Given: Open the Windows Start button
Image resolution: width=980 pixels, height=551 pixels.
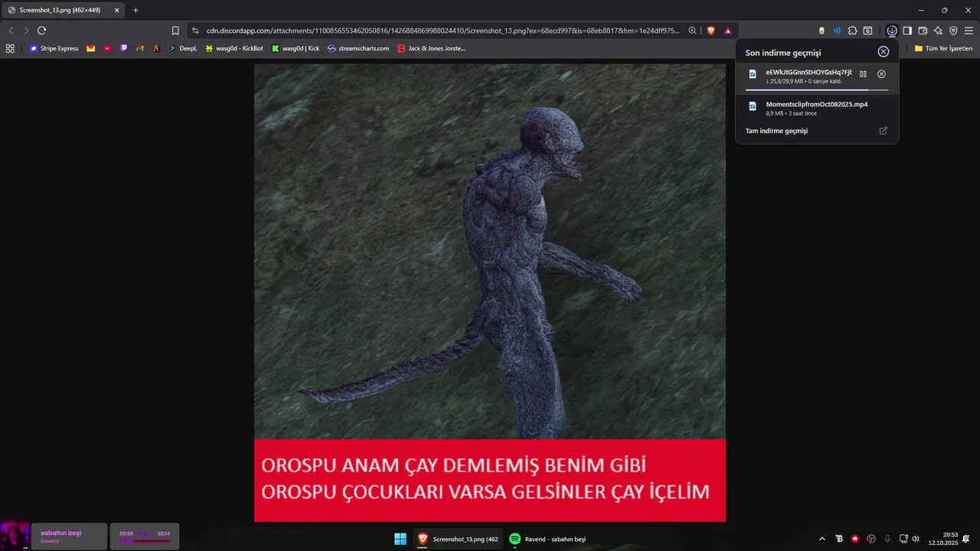Looking at the screenshot, I should [400, 539].
